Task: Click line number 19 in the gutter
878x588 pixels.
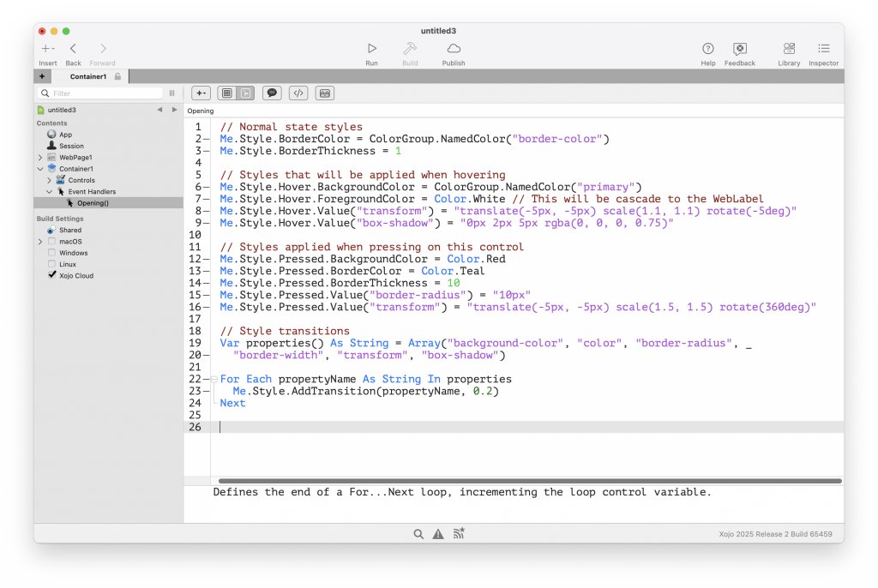Action: [195, 343]
